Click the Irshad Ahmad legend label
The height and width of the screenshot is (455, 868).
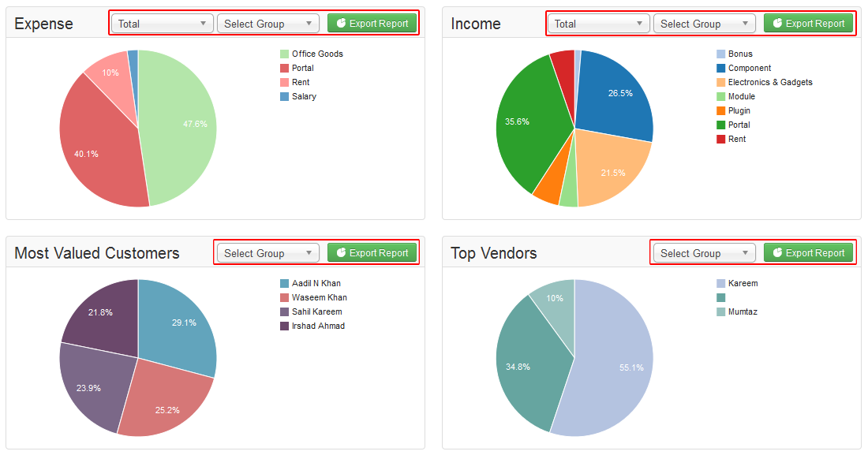(318, 326)
